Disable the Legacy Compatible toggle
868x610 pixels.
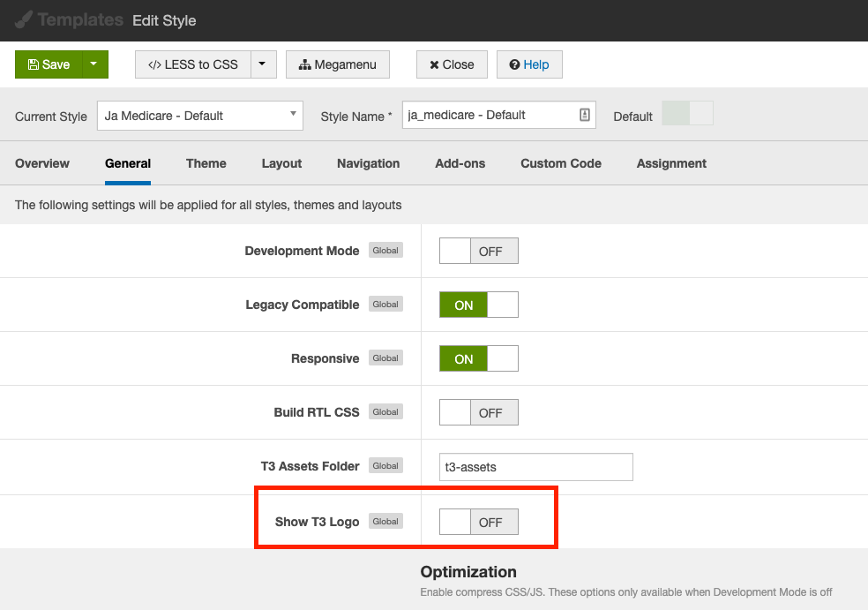click(x=479, y=305)
